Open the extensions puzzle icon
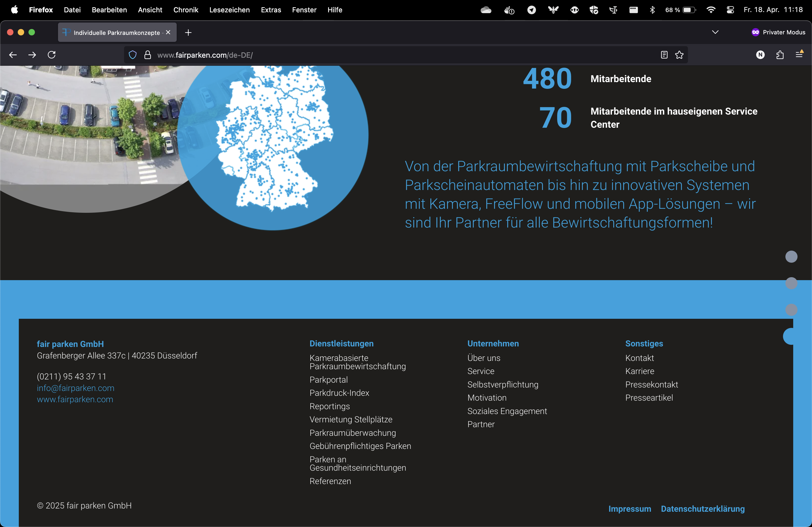The image size is (812, 527). [780, 55]
